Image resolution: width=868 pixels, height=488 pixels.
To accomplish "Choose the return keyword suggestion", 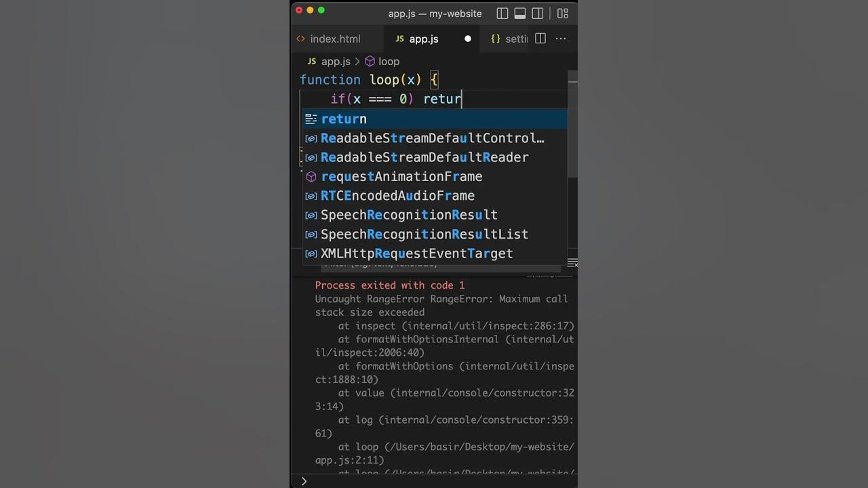I will click(435, 119).
